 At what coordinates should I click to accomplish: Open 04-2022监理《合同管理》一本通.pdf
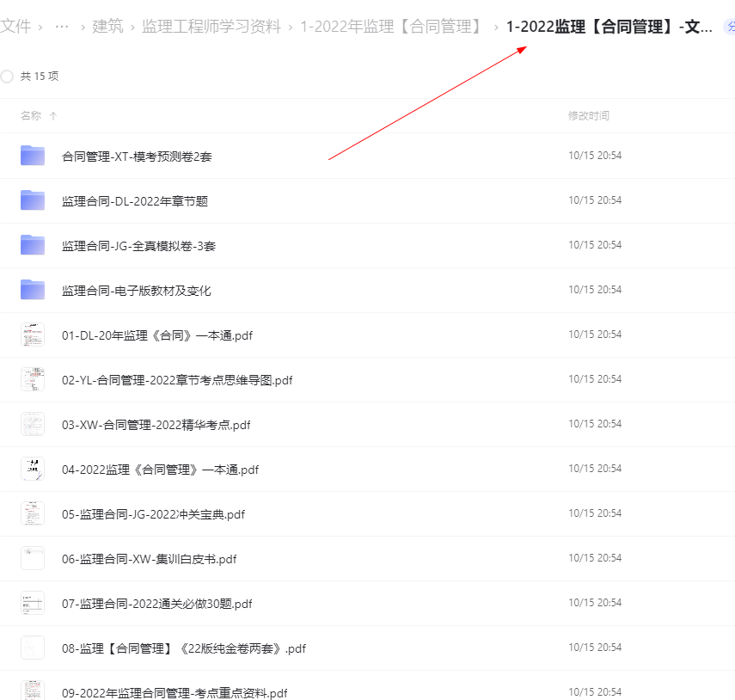[160, 470]
